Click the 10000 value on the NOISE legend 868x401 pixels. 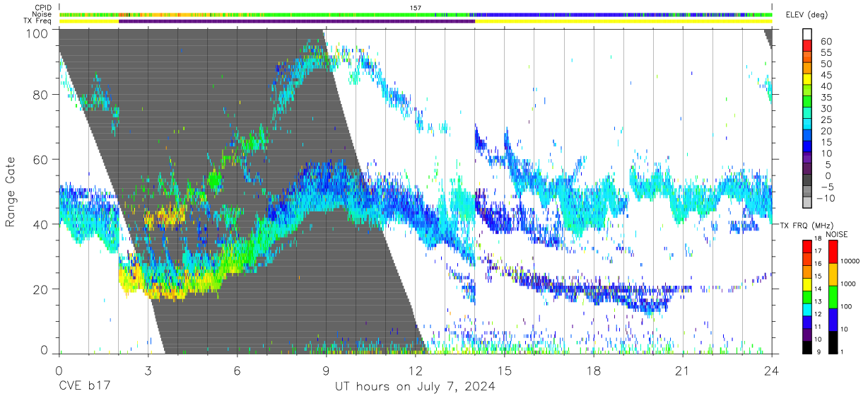(x=850, y=261)
